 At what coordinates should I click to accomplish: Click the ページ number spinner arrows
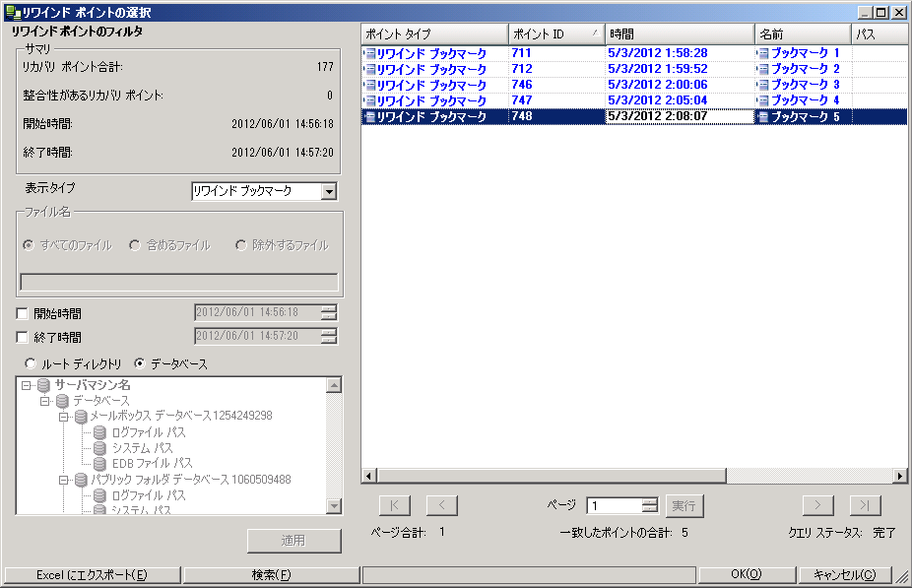pos(650,505)
